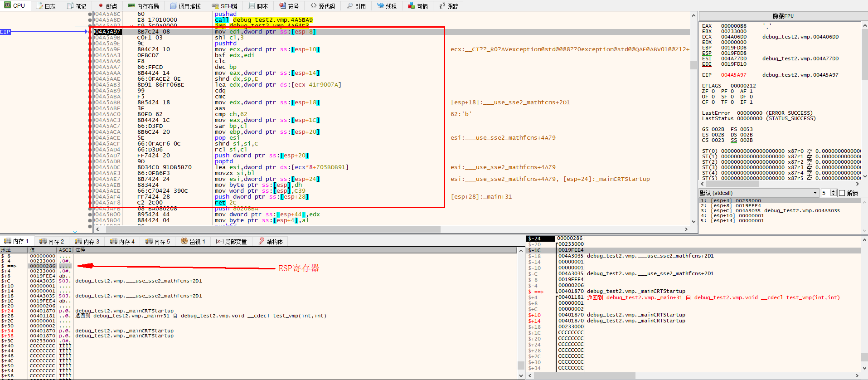Click the red 断点 breakpoint dot icon

pos(101,6)
